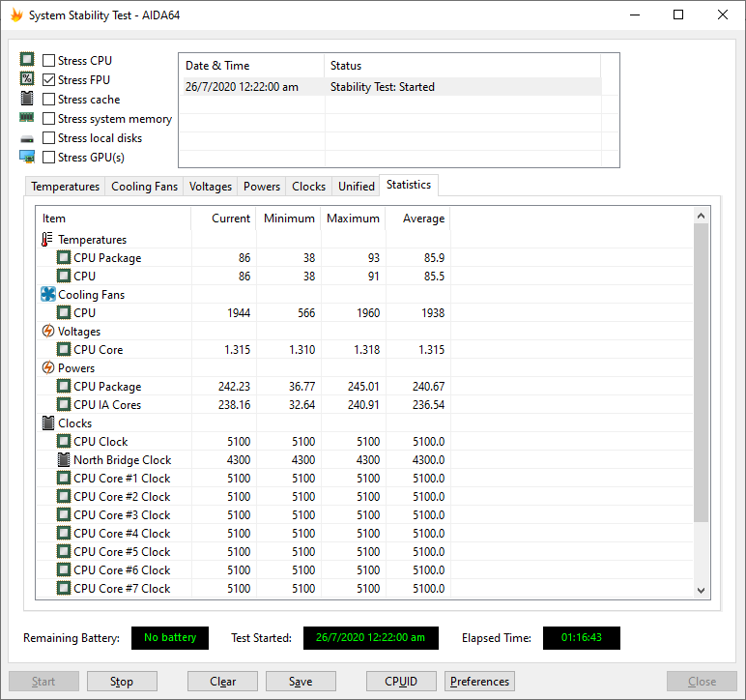This screenshot has width=746, height=700.
Task: Click the statistics list scrollbar thumb
Action: [x=701, y=372]
